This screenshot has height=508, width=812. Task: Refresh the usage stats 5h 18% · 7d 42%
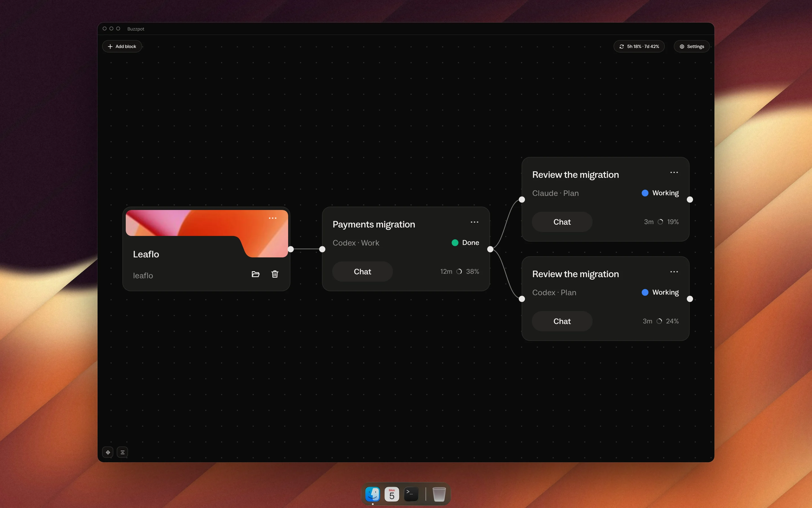click(639, 46)
